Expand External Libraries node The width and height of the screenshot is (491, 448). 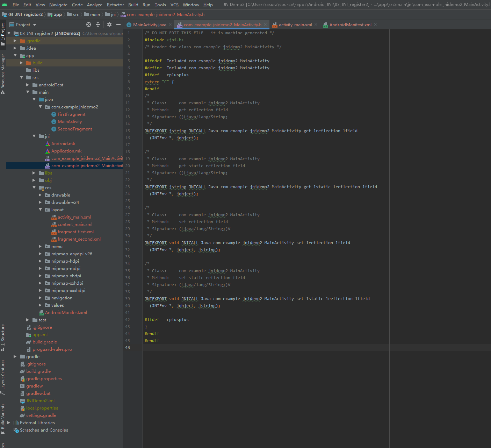tap(9, 422)
